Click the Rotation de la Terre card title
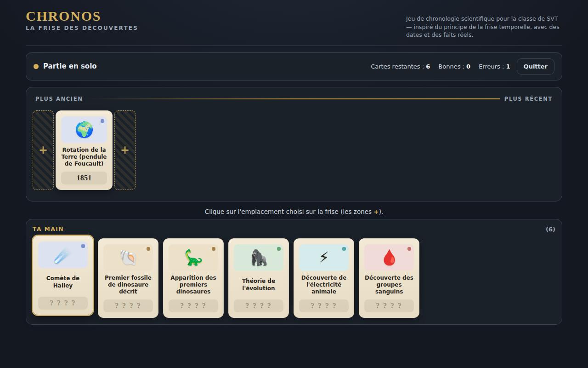Image resolution: width=588 pixels, height=368 pixels. pos(84,156)
